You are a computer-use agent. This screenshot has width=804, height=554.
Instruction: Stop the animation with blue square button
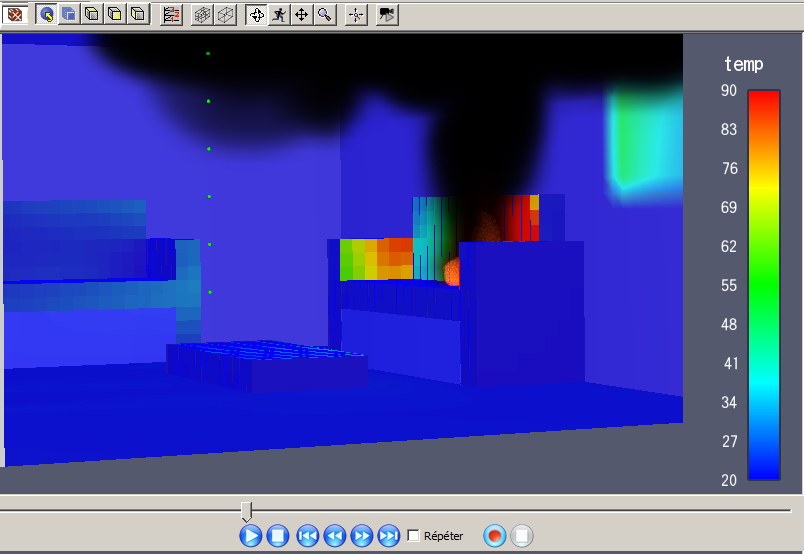278,536
